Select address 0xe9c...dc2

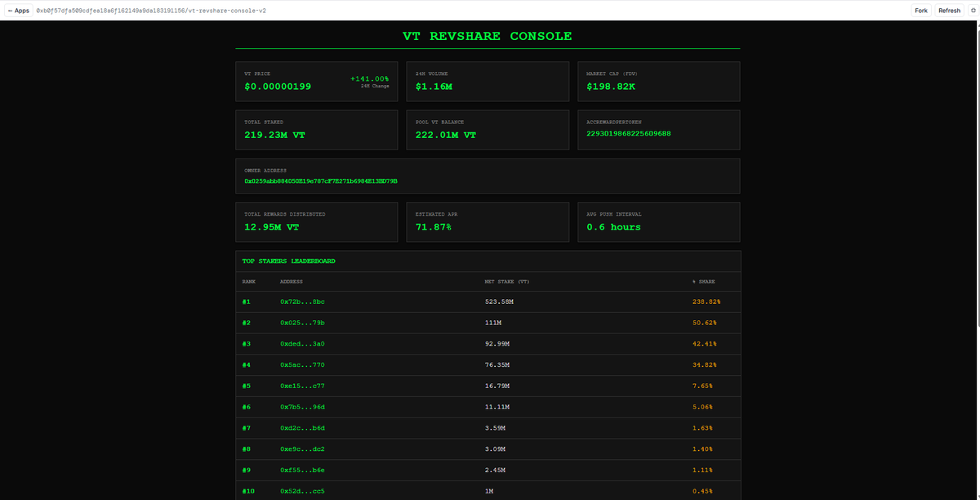pyautogui.click(x=302, y=449)
